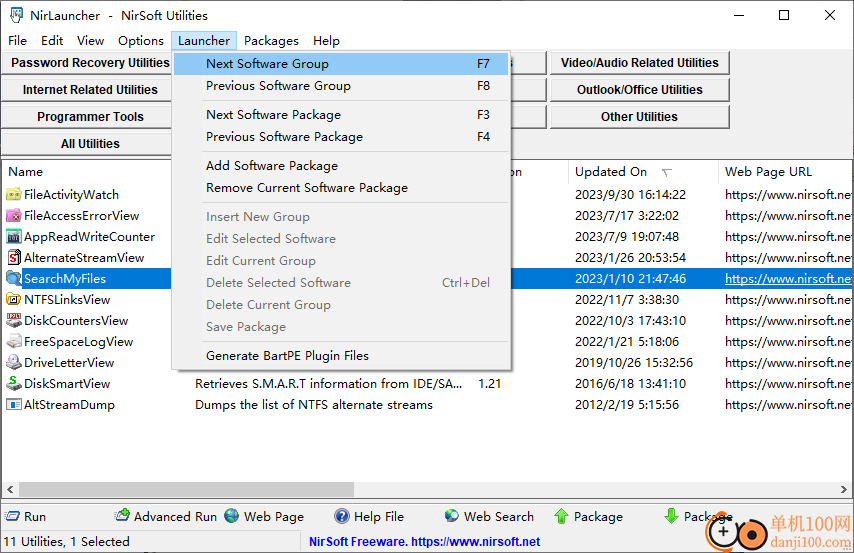The image size is (854, 553).
Task: Open Password Recovery Utilities group
Action: coord(87,63)
